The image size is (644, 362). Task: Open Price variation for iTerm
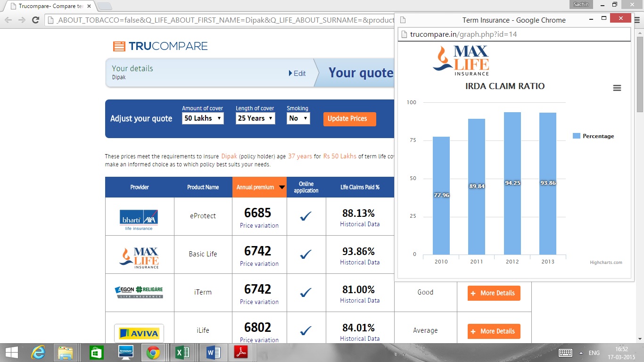[x=259, y=302]
